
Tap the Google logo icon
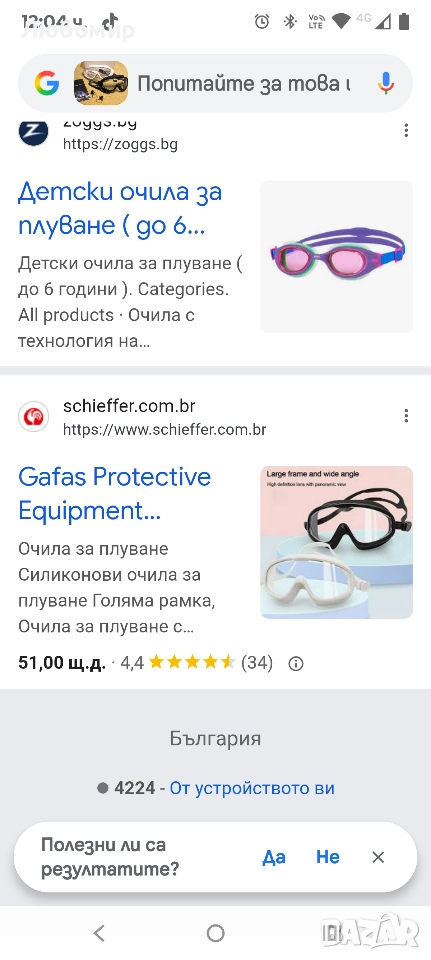click(47, 83)
